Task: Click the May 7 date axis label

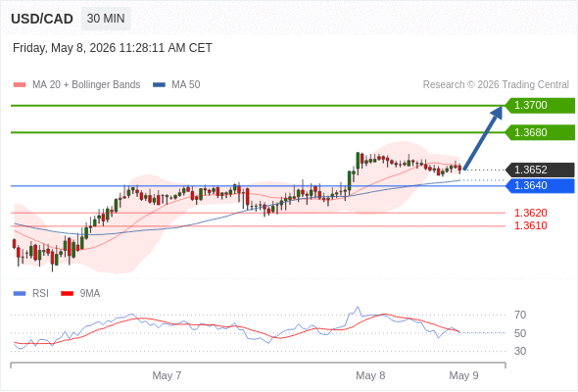Action: [x=167, y=375]
